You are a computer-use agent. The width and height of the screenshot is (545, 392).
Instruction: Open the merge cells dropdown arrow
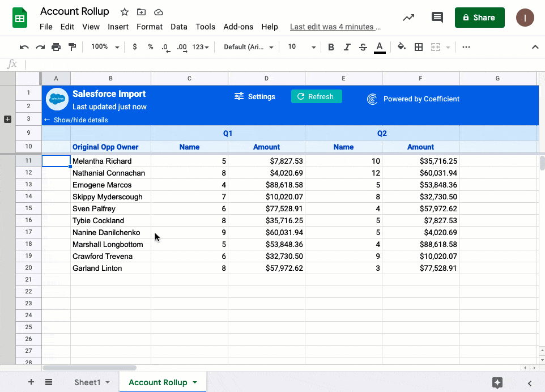coord(448,47)
